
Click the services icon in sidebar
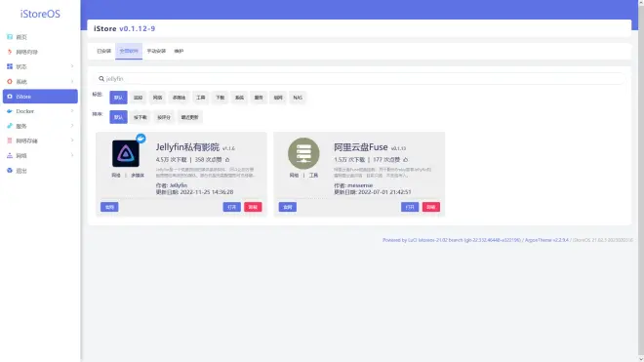point(10,126)
